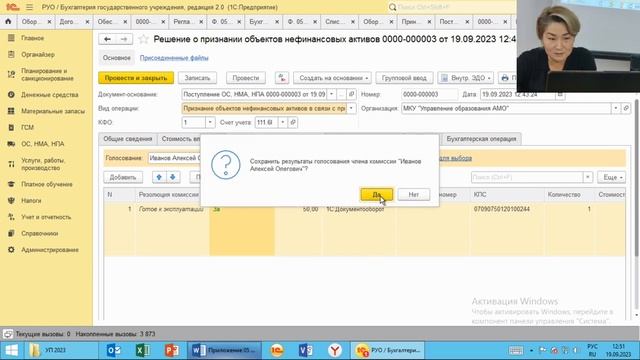Open PowerPoint from taskbar
This screenshot has width=640, height=360.
(171, 350)
